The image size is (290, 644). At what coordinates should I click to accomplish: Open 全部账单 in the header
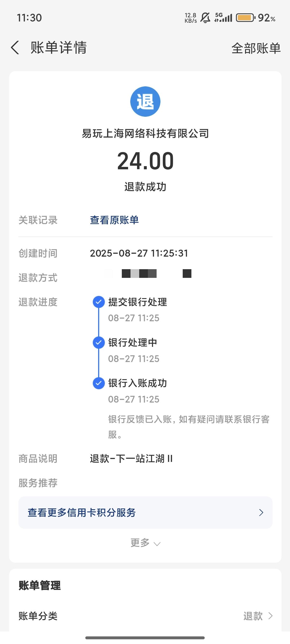click(256, 48)
